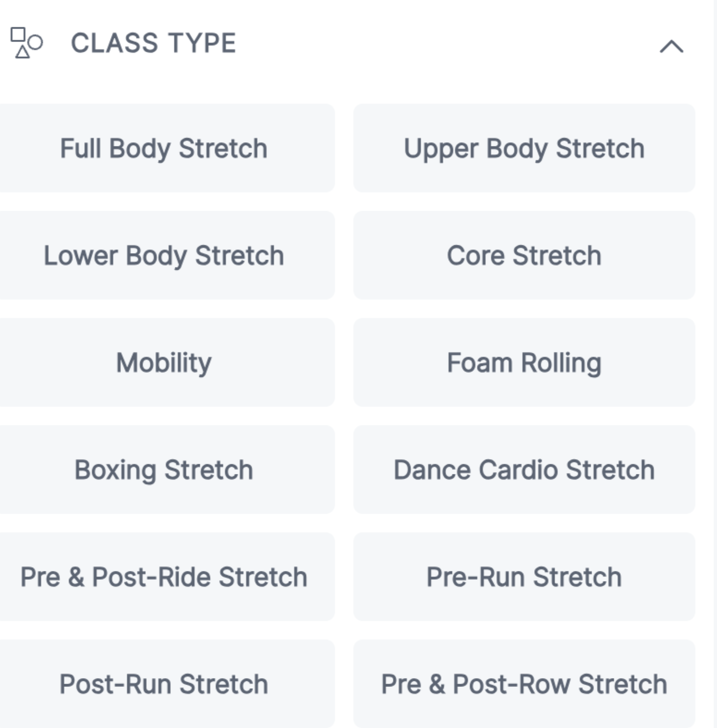Activate the Core Stretch filter chip

point(524,255)
